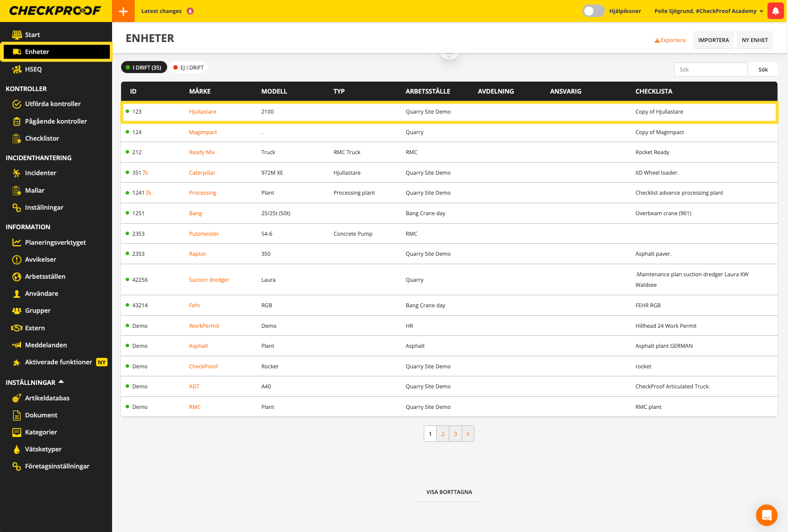Click the Vätsketyper droplet icon
788x532 pixels.
click(17, 449)
